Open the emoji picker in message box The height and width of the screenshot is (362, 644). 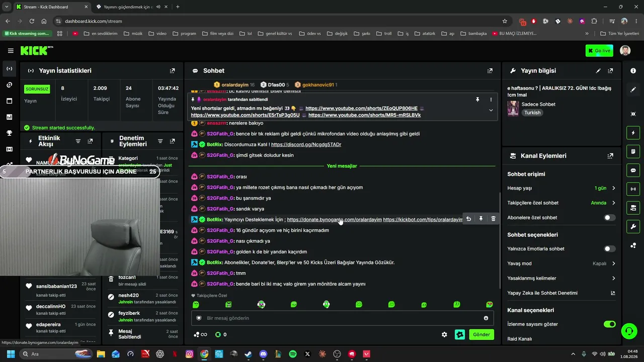pyautogui.click(x=486, y=318)
